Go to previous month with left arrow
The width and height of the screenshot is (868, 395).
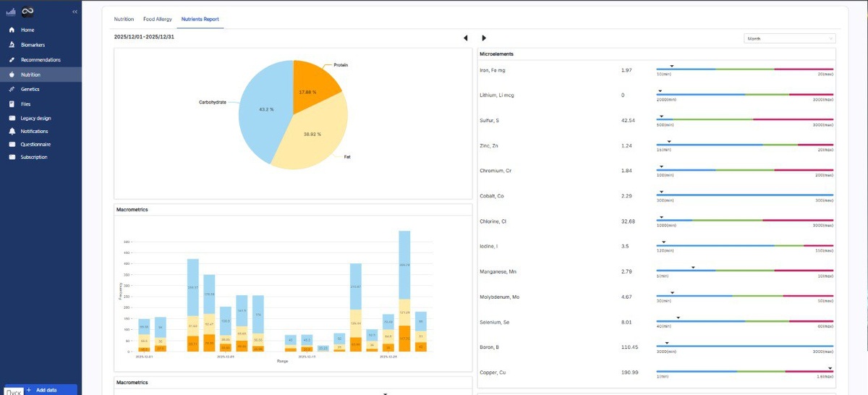[x=466, y=38]
